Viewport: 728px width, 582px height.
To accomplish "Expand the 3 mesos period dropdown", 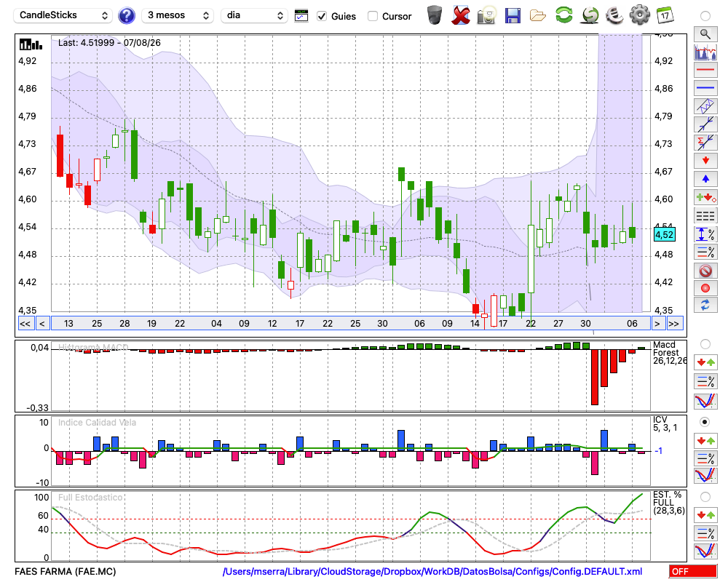I will tap(178, 15).
